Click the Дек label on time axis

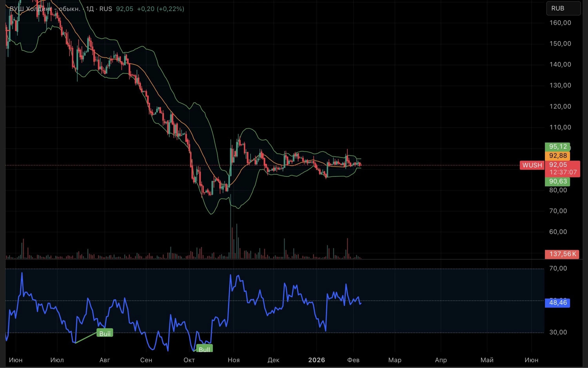point(273,360)
